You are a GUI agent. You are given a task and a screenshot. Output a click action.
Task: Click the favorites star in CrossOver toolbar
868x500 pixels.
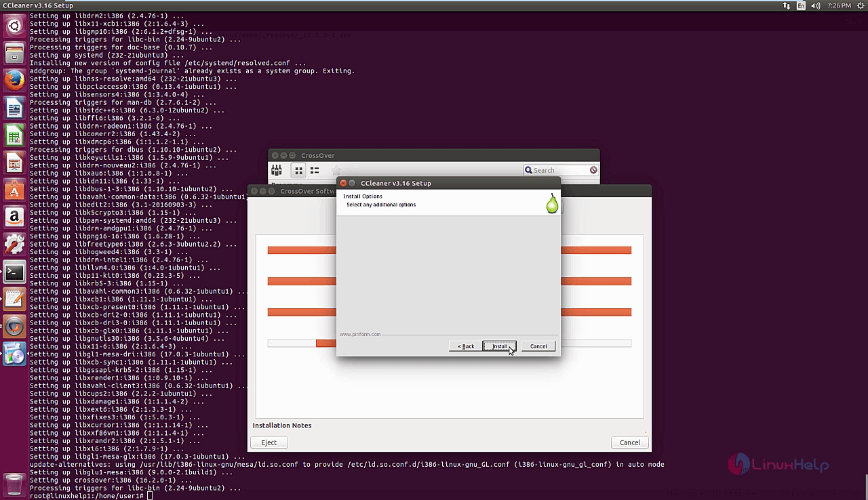336,170
